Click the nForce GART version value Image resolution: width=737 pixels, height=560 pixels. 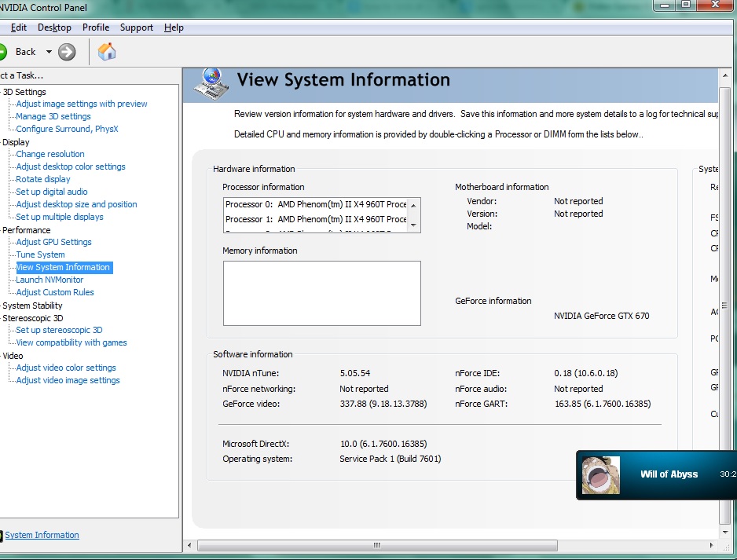(x=603, y=404)
